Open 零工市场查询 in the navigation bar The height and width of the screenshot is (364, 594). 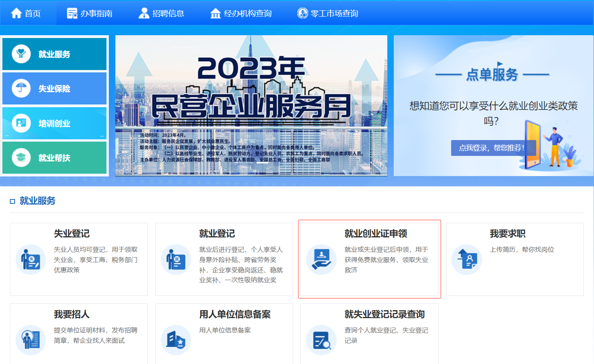click(x=328, y=13)
